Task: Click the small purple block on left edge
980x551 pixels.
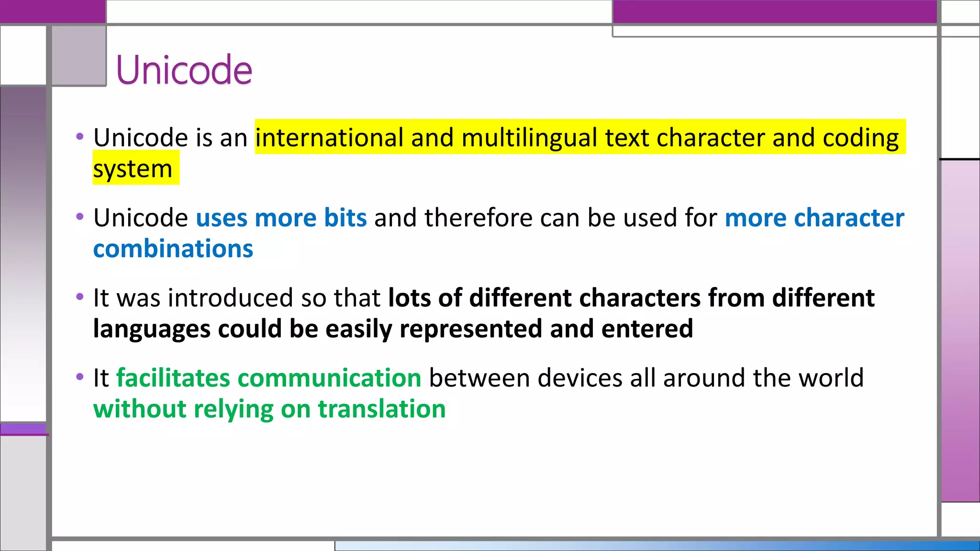Action: [23, 429]
